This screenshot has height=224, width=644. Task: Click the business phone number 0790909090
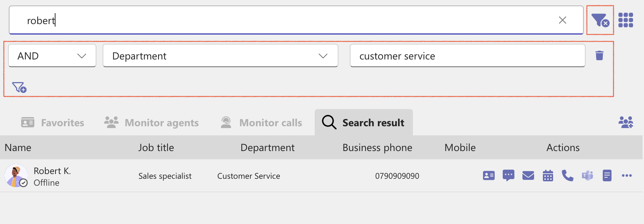tap(397, 176)
